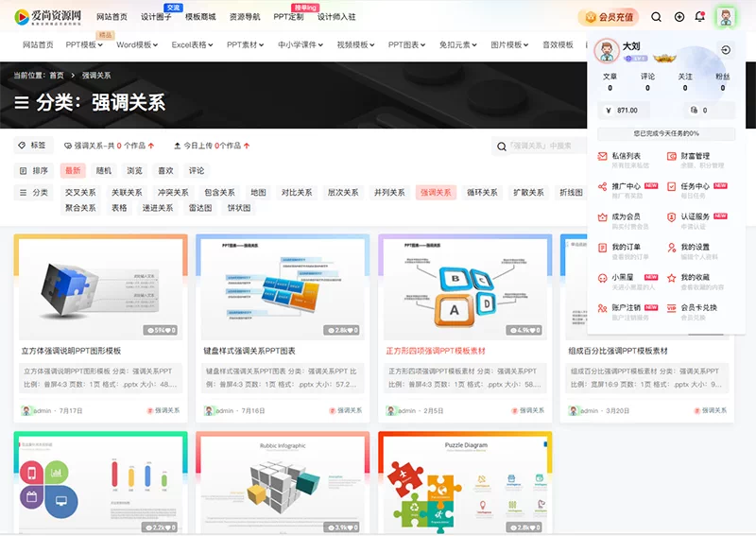Expand Excel表格 dropdown menu
The width and height of the screenshot is (756, 536).
pos(192,44)
